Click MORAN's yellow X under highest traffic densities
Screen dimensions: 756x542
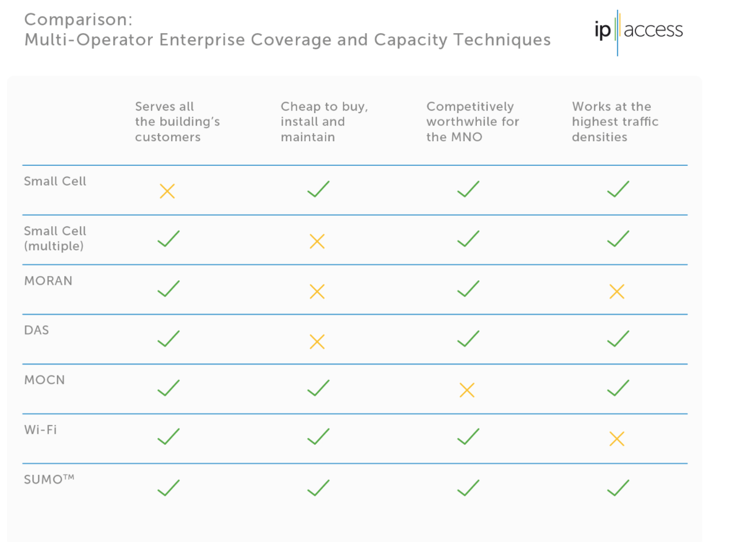coord(617,292)
